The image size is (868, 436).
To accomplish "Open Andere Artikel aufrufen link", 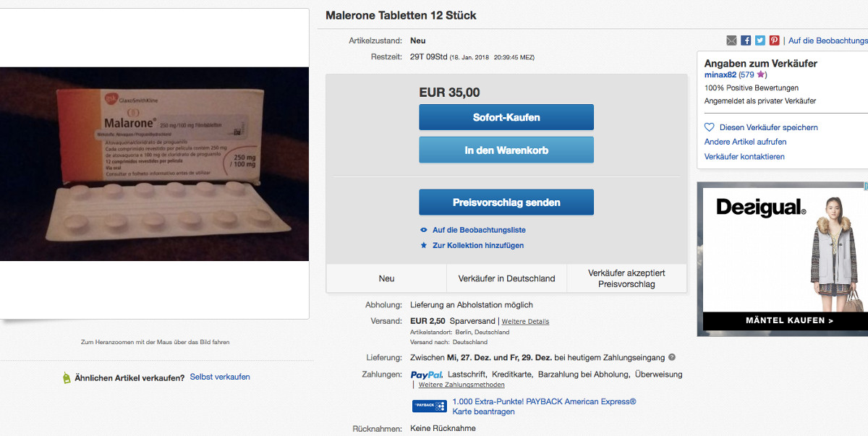I will point(745,142).
